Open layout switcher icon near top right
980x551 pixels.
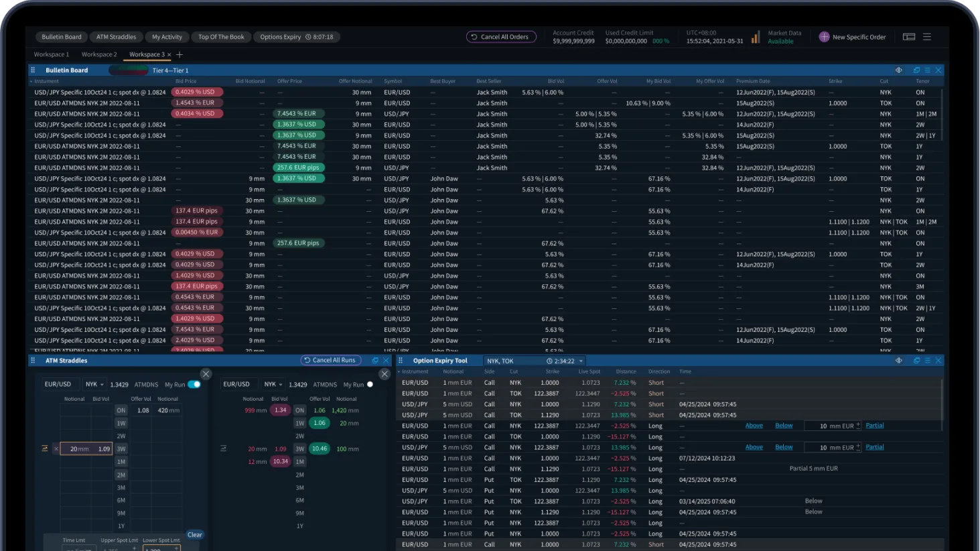pyautogui.click(x=909, y=37)
